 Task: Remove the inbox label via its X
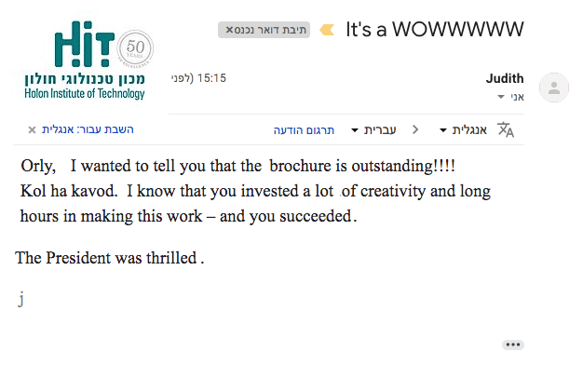point(229,30)
